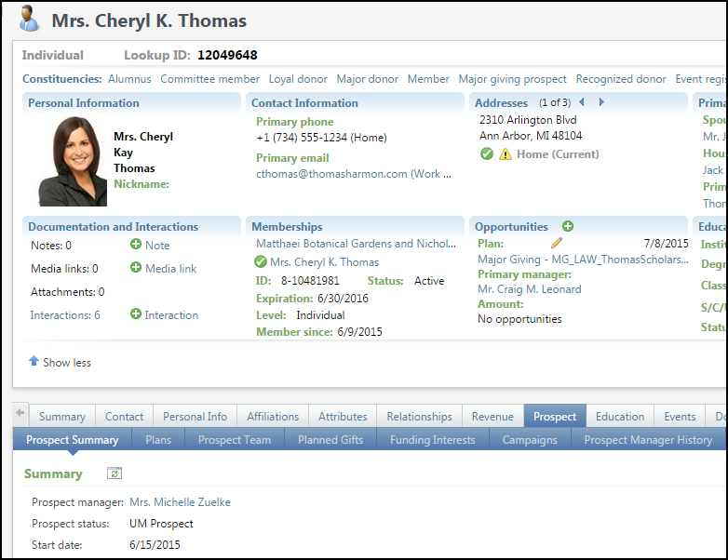Edit the plan with the pencil icon
The image size is (728, 560).
pos(557,243)
